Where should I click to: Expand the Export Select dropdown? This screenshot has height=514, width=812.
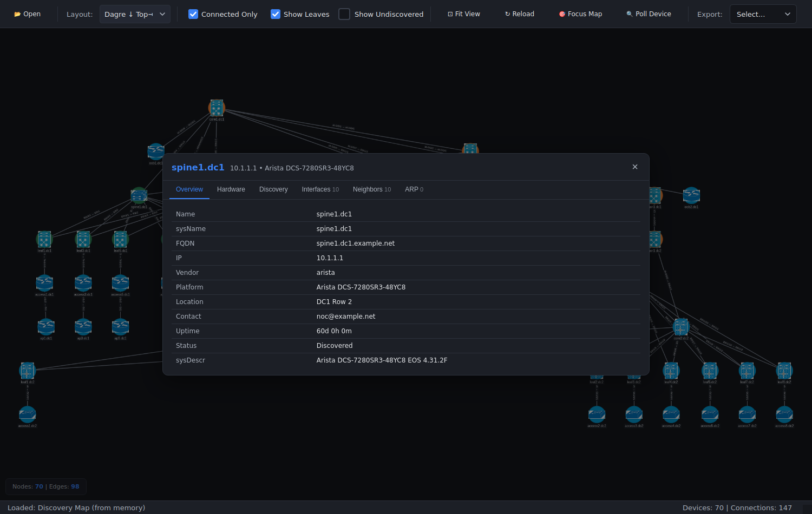click(763, 14)
